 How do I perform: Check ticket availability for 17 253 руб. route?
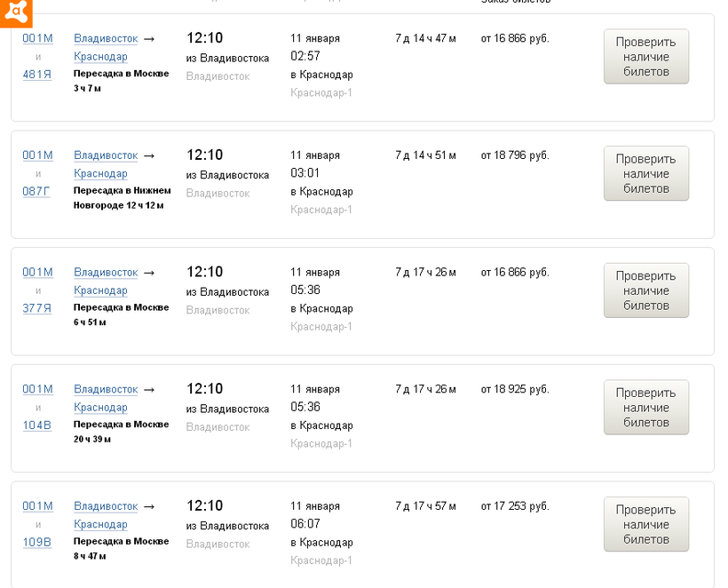pyautogui.click(x=645, y=525)
